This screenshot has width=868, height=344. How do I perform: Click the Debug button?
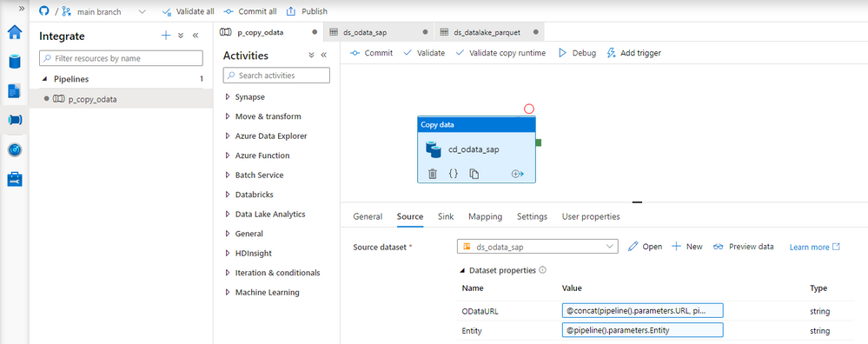(x=578, y=53)
